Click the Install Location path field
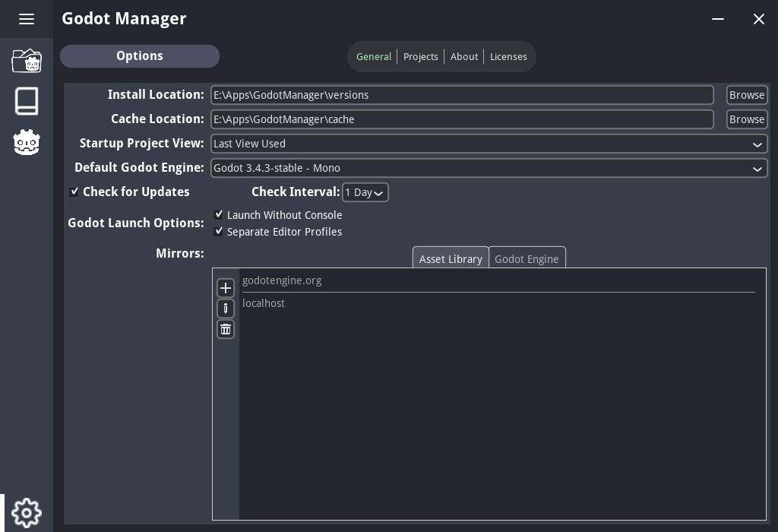 coord(462,95)
